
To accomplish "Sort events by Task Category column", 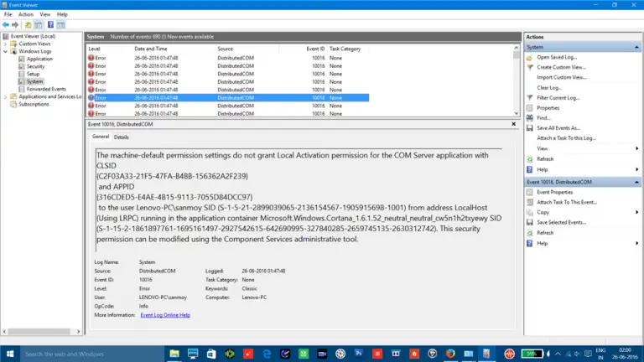I will (x=345, y=49).
